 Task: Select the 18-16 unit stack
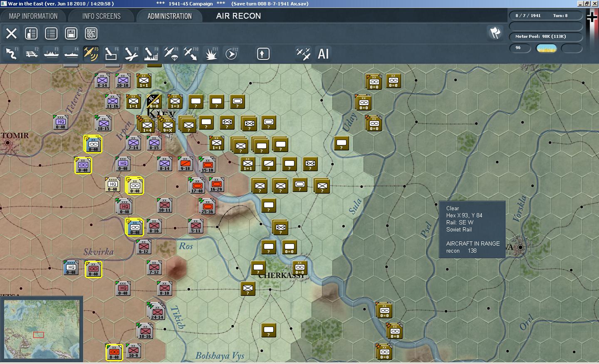point(144,331)
